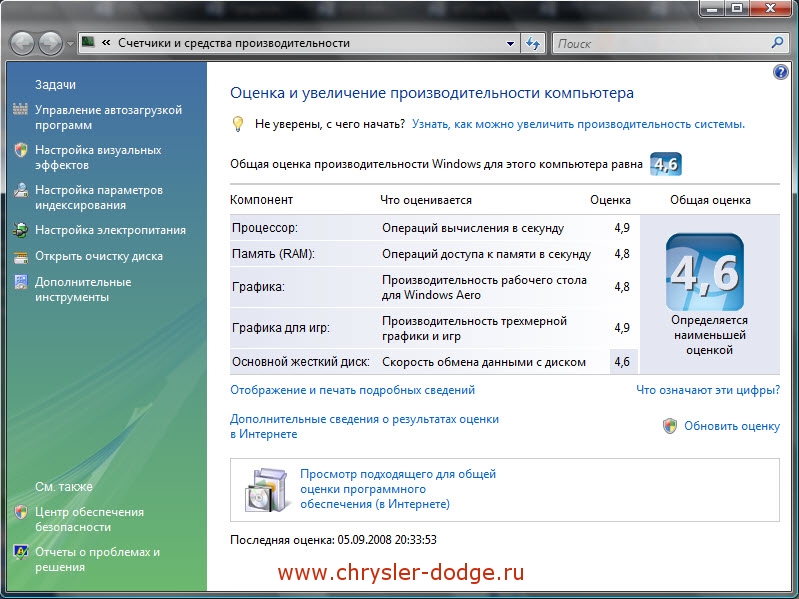This screenshot has width=799, height=599.
Task: Open Настройка визуальных эффектов
Action: coord(98,157)
